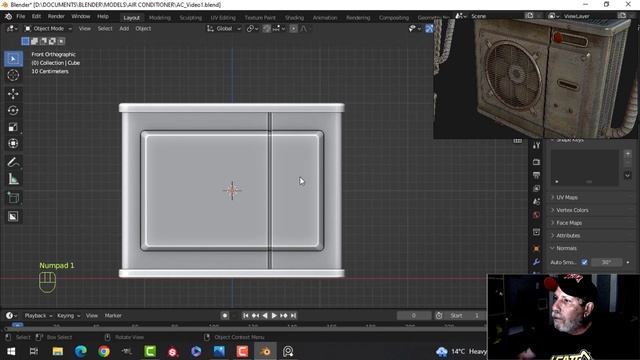This screenshot has width=640, height=360.
Task: Open the viewport Add menu
Action: coord(124,29)
